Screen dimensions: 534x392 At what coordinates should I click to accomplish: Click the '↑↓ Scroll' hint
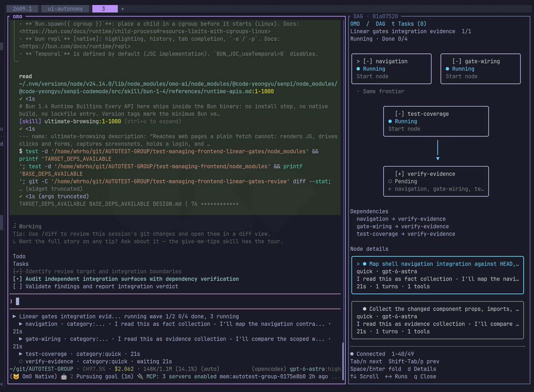364,376
